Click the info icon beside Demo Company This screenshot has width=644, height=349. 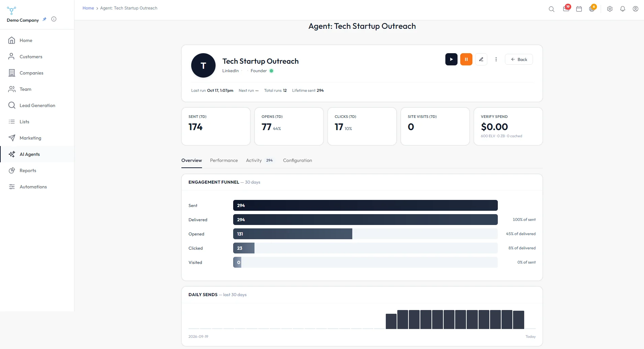54,19
